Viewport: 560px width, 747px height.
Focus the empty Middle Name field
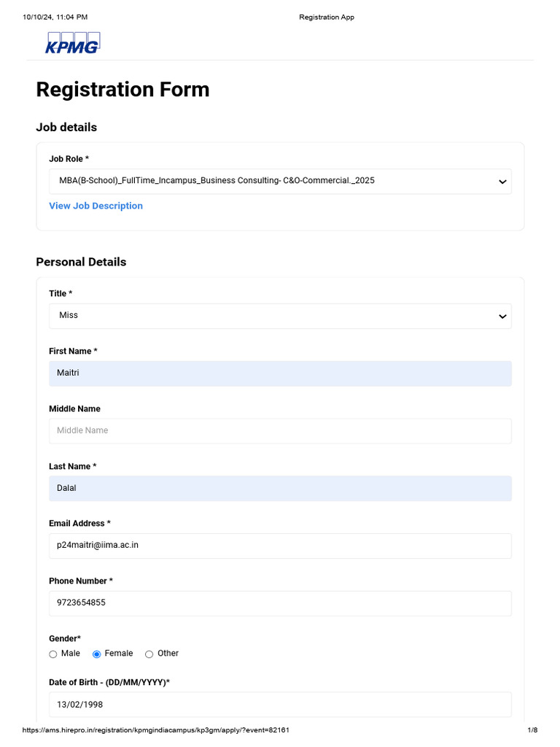pyautogui.click(x=280, y=431)
